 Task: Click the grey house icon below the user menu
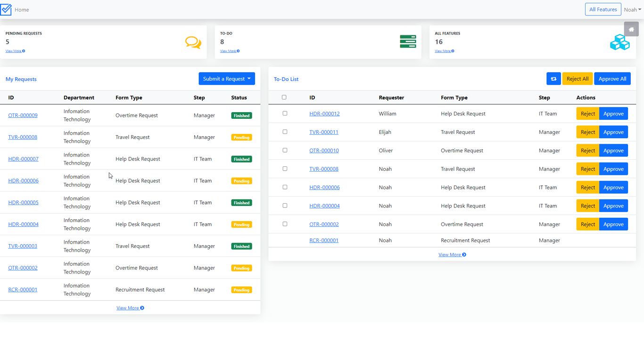(631, 29)
